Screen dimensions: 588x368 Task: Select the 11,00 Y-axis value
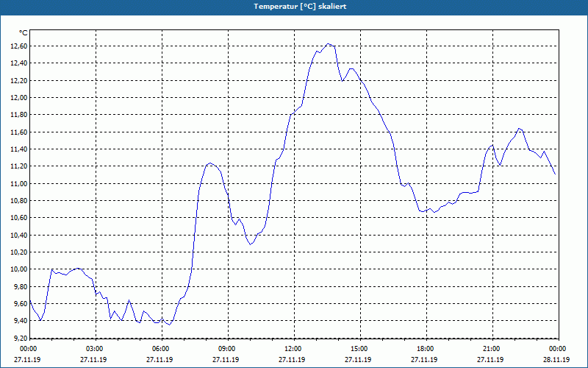click(x=19, y=183)
